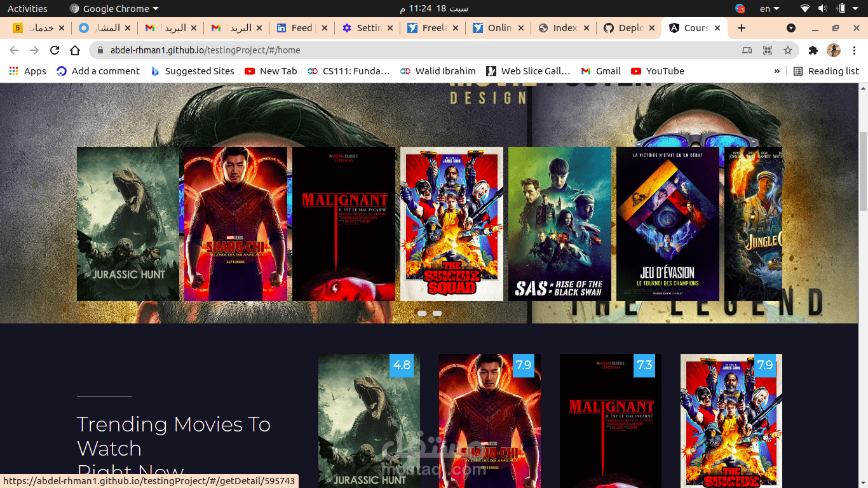Open the Reading list
The width and height of the screenshot is (868, 488).
tap(826, 71)
